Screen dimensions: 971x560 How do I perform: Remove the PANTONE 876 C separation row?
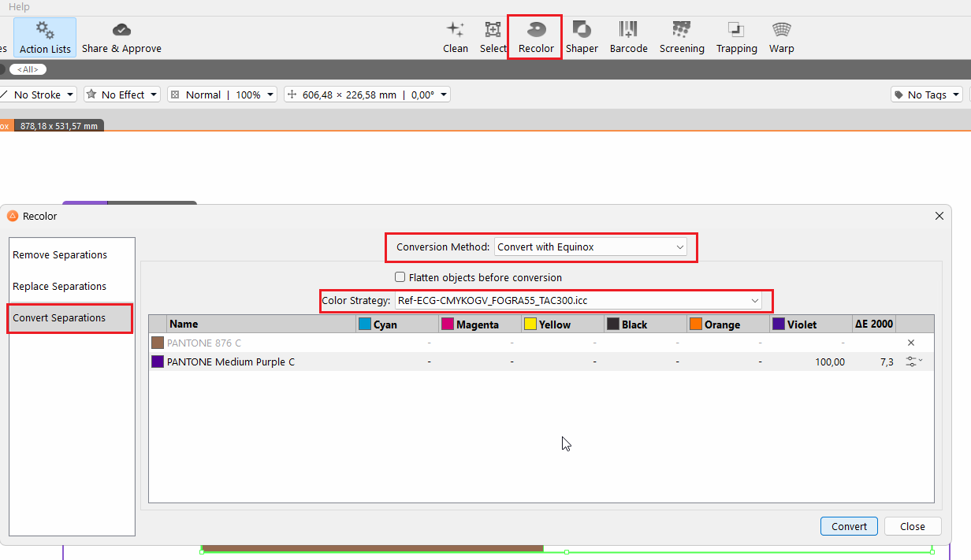coord(911,343)
